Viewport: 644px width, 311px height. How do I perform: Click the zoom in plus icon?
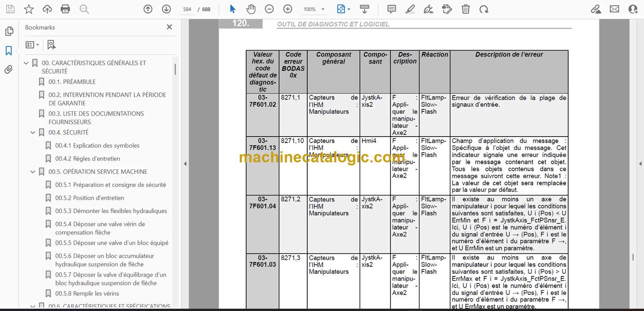[x=287, y=9]
